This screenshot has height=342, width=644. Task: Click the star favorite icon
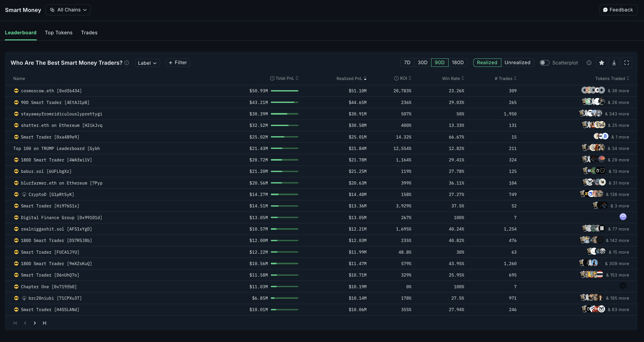(x=601, y=63)
